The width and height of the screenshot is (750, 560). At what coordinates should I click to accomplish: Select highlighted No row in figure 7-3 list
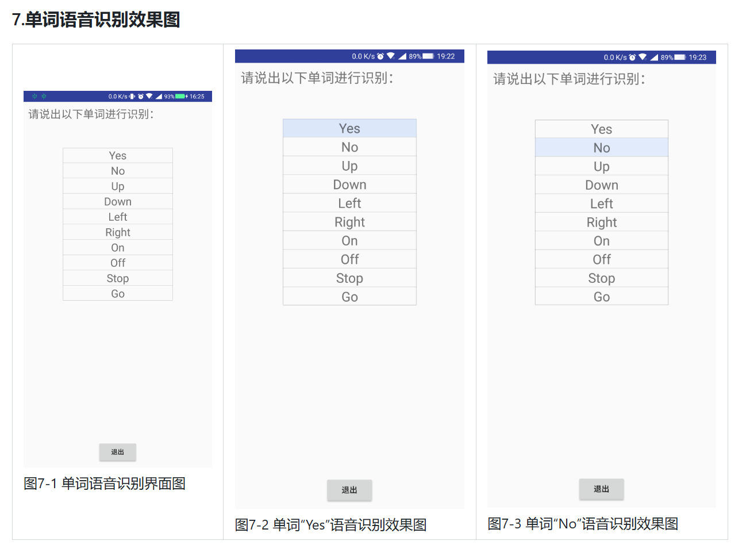[x=602, y=148]
